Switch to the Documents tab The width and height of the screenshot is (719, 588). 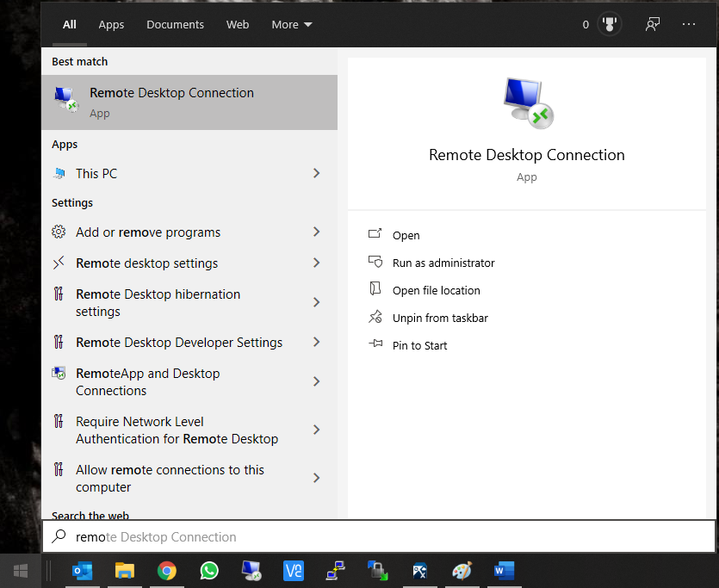coord(175,24)
